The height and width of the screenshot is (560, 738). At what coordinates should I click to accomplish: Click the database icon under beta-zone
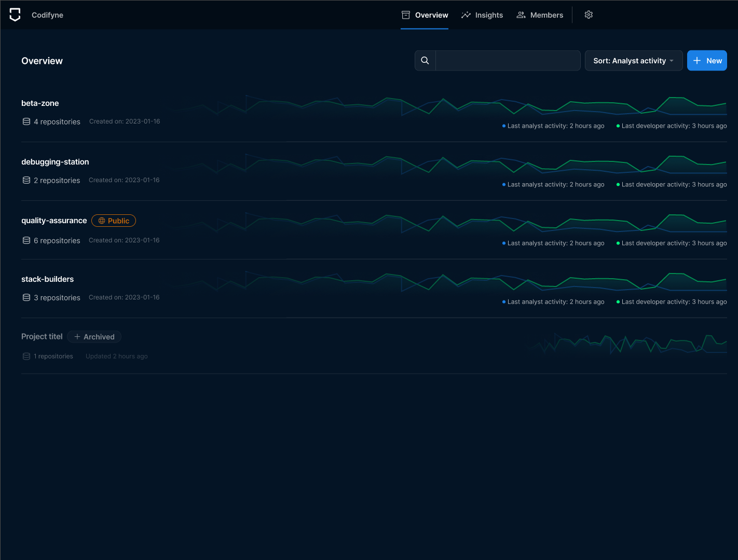pos(26,121)
